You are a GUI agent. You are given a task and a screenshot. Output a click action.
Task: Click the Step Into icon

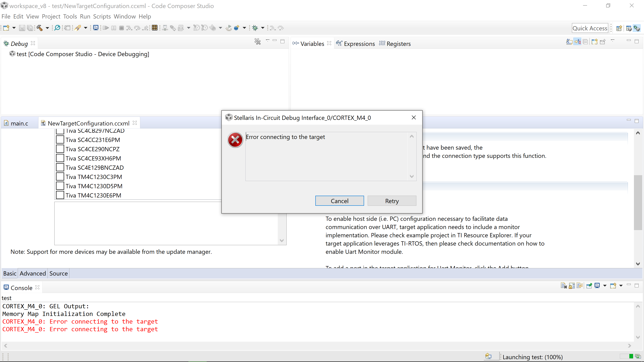point(129,28)
